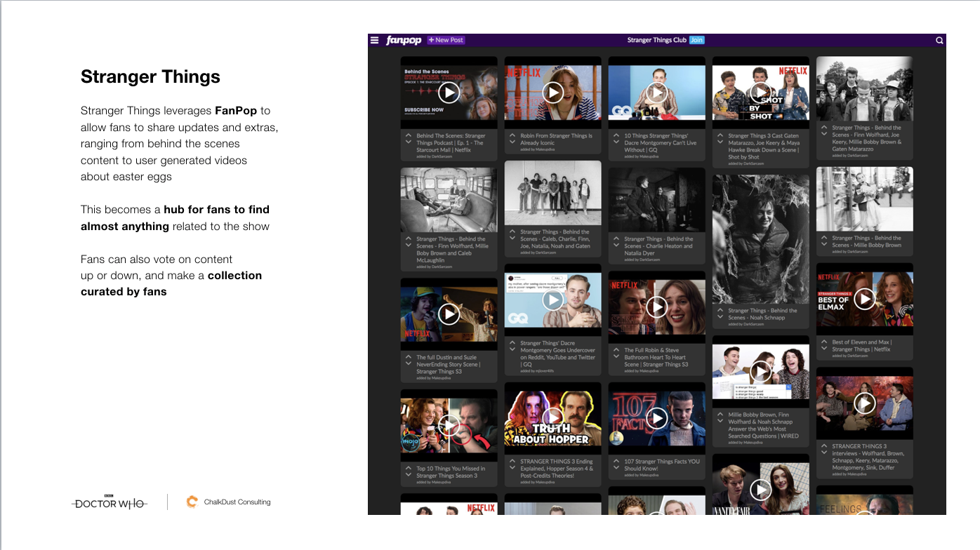Image resolution: width=980 pixels, height=550 pixels.
Task: Upvote the Shot by Shot cast post
Action: tap(720, 134)
